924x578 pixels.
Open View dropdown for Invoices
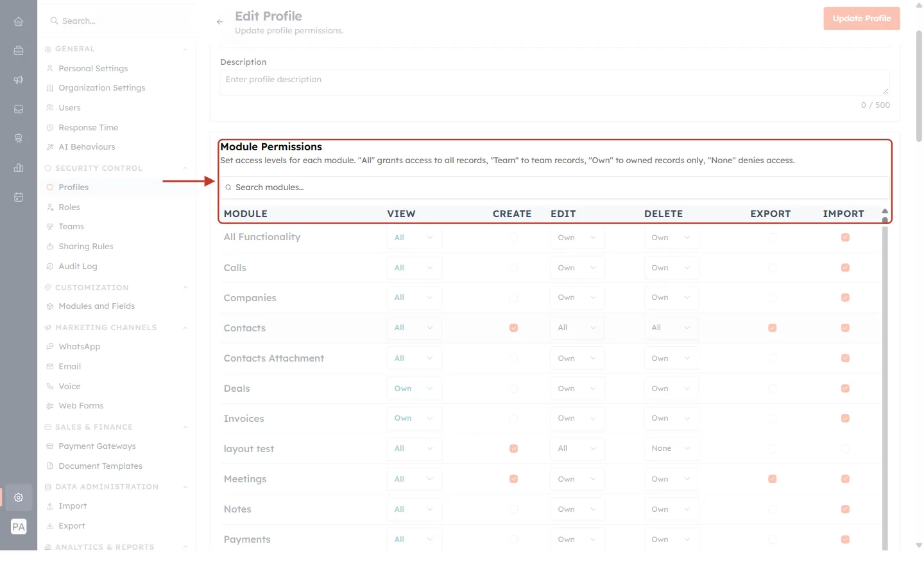(414, 419)
